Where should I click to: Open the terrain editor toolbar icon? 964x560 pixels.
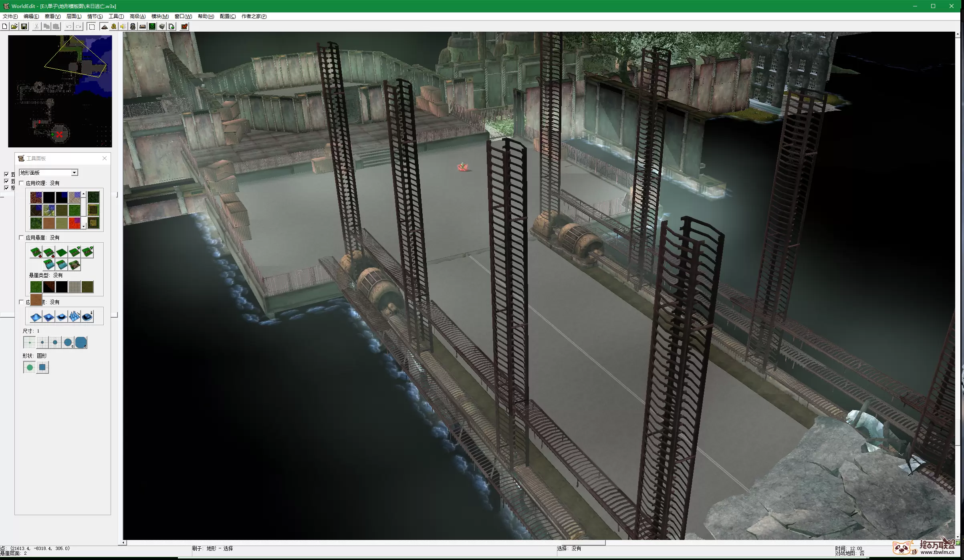pos(104,26)
